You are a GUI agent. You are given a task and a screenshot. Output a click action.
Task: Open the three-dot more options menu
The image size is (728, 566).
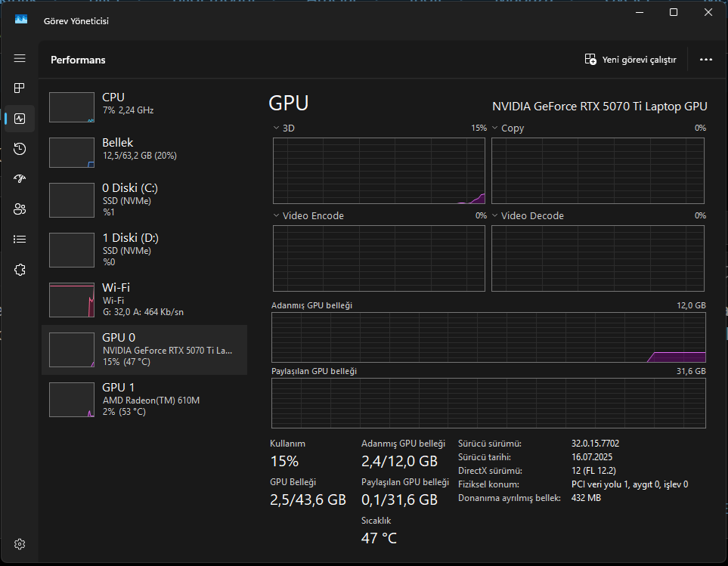(706, 60)
